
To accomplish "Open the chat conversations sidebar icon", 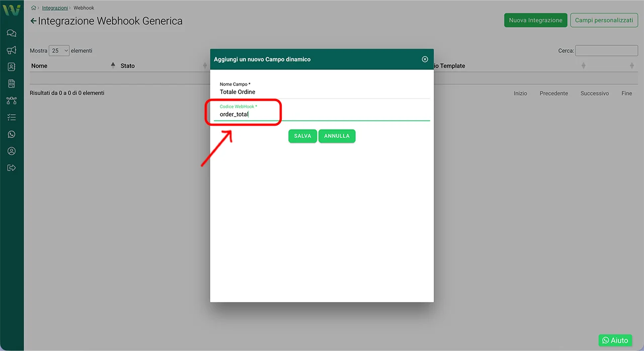I will click(x=12, y=33).
